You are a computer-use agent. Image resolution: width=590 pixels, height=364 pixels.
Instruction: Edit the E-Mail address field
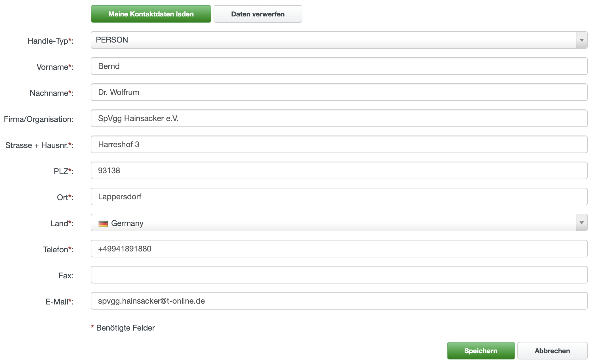point(339,301)
